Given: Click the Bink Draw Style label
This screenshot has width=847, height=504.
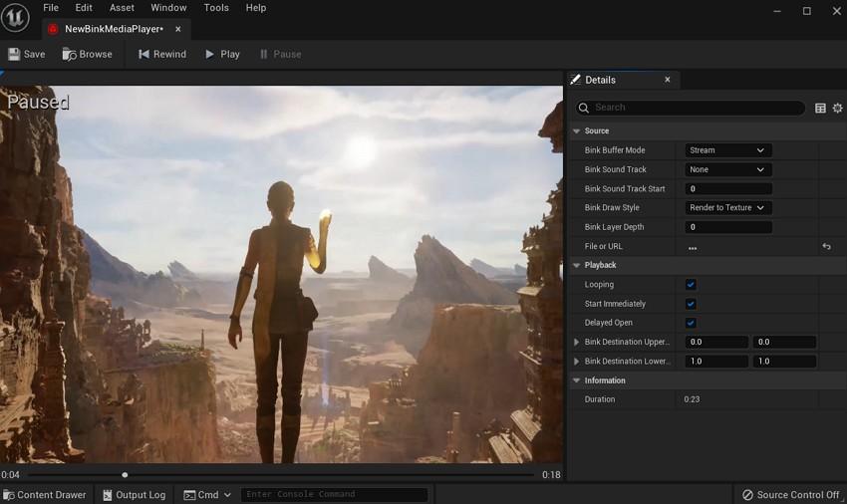Looking at the screenshot, I should tap(612, 207).
